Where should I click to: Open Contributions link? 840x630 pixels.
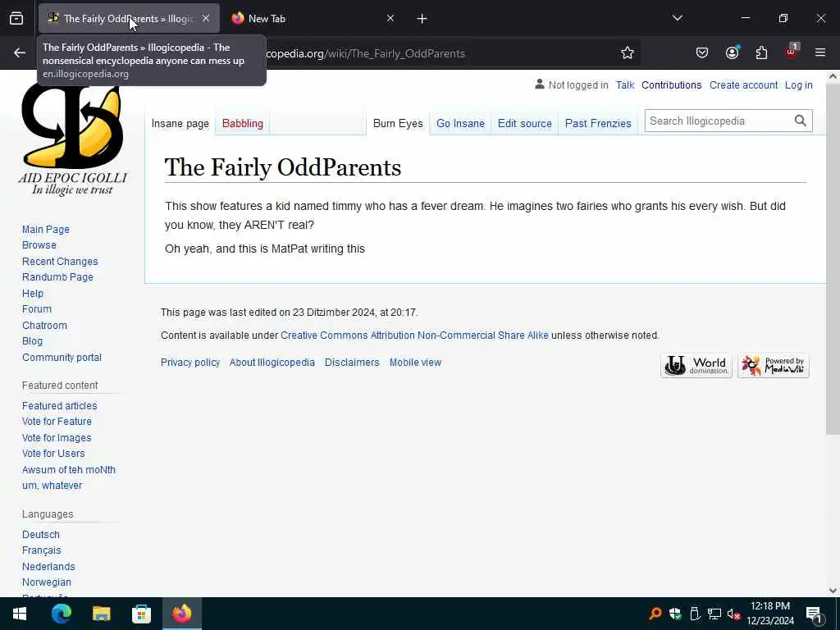click(x=671, y=85)
